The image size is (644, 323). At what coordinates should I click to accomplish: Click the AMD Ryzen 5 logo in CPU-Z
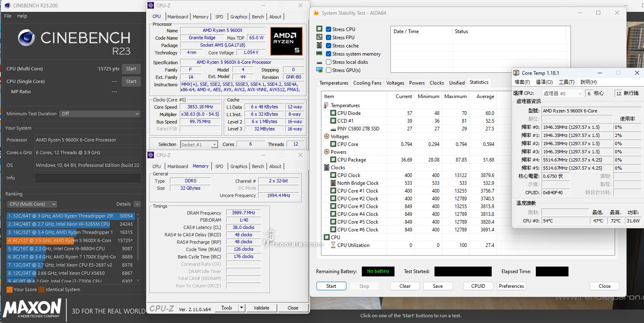click(x=286, y=41)
